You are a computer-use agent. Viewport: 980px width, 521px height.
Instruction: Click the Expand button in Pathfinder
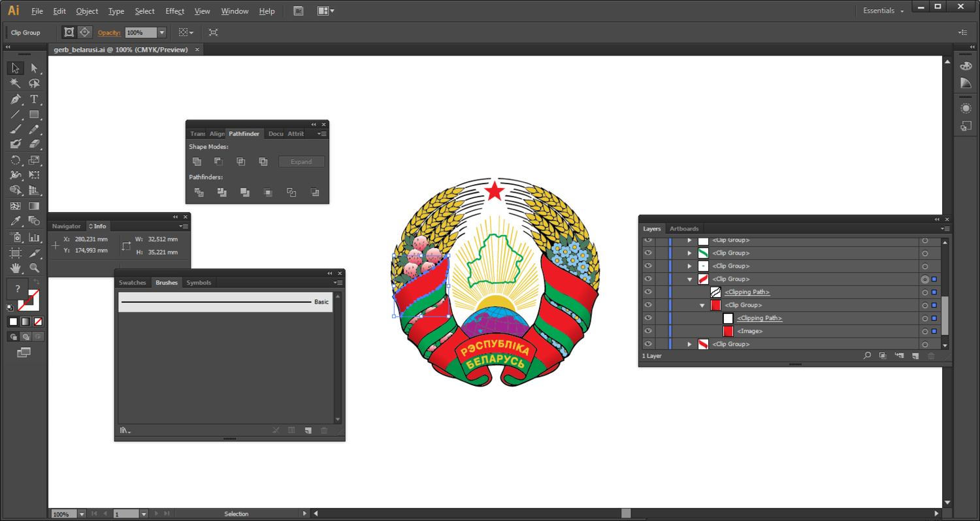(x=301, y=161)
